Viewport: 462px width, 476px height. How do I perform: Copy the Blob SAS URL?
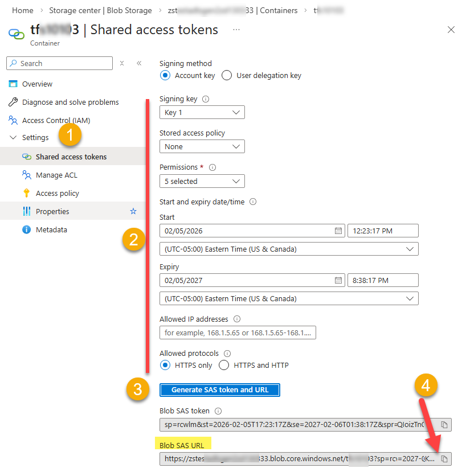[444, 458]
